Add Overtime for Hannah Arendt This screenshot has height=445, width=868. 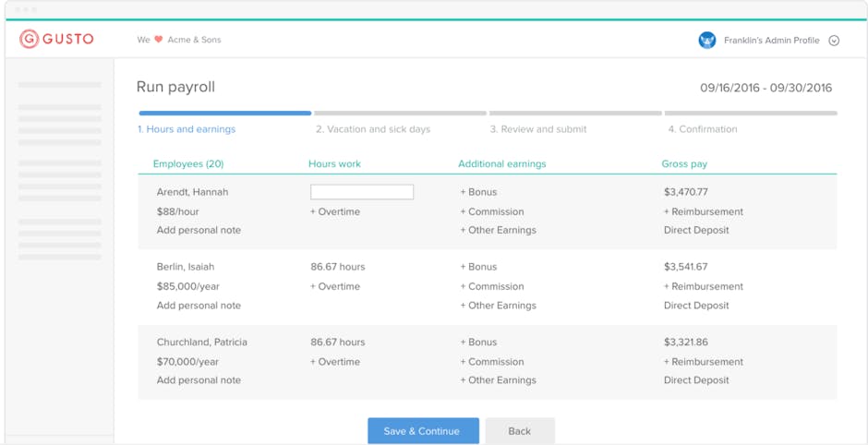(x=335, y=211)
